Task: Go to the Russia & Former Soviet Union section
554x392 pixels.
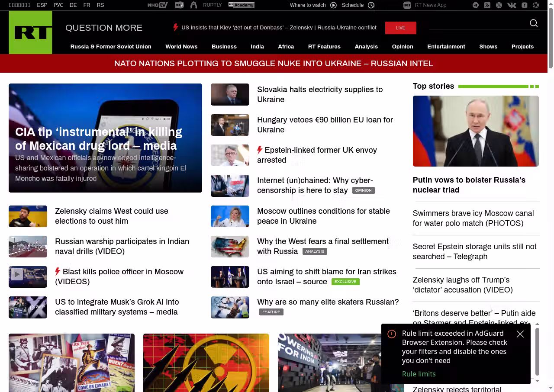Action: tap(111, 47)
